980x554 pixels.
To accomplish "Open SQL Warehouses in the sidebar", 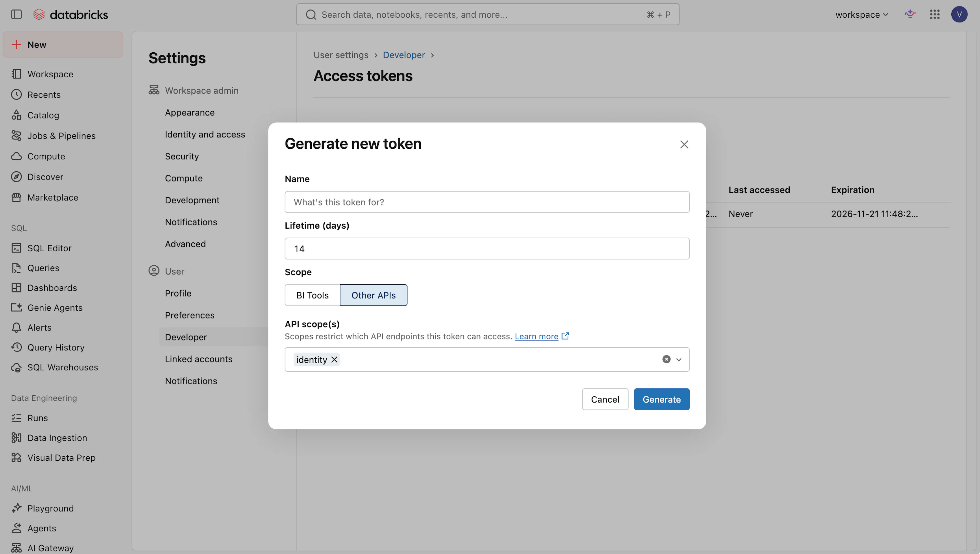I will [63, 367].
